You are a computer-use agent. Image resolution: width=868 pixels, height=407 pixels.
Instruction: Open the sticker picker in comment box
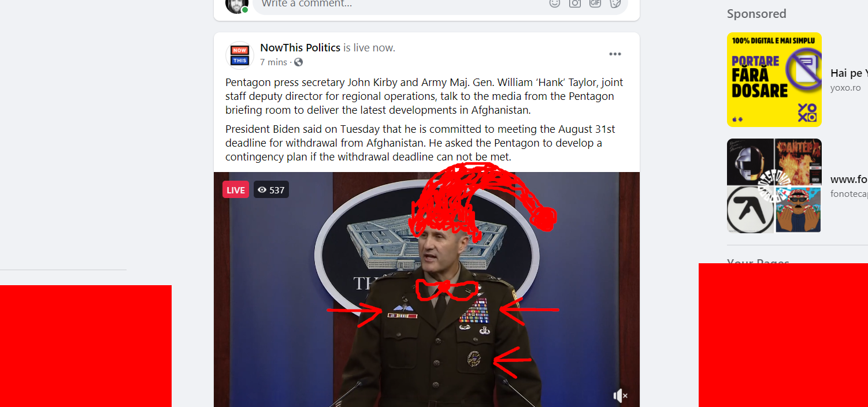(x=615, y=3)
